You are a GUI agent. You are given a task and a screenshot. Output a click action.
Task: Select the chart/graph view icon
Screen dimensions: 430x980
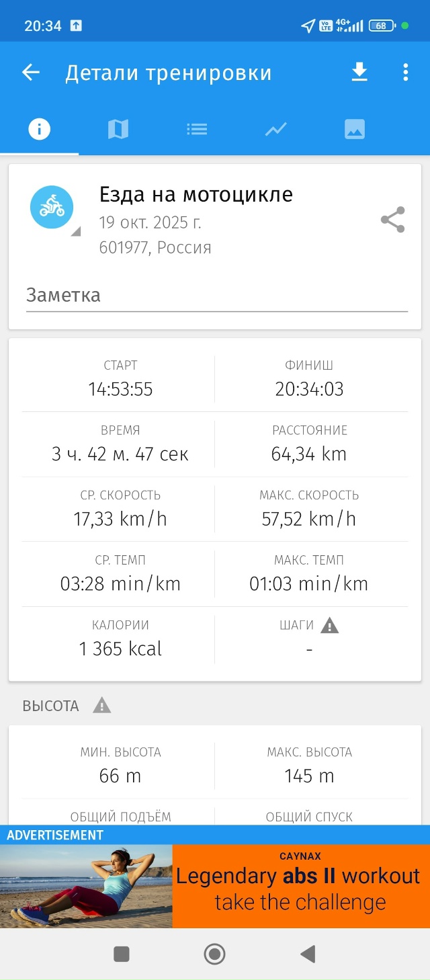click(x=275, y=128)
